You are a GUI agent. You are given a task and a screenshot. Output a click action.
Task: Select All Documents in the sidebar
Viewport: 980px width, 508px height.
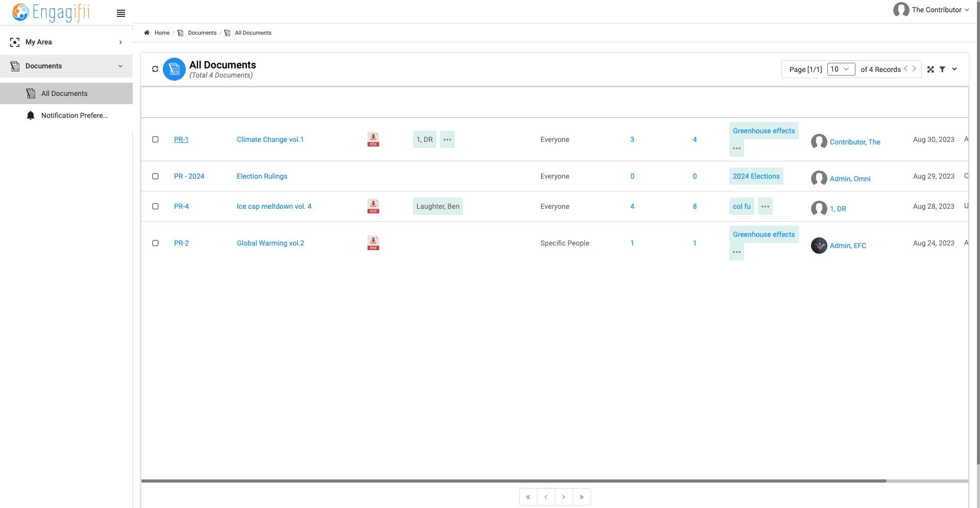click(66, 93)
